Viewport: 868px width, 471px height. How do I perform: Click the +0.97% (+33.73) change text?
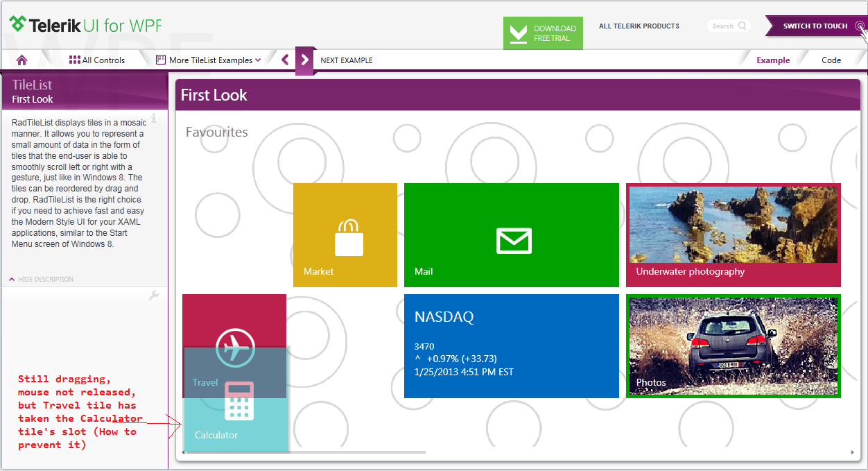tap(462, 359)
